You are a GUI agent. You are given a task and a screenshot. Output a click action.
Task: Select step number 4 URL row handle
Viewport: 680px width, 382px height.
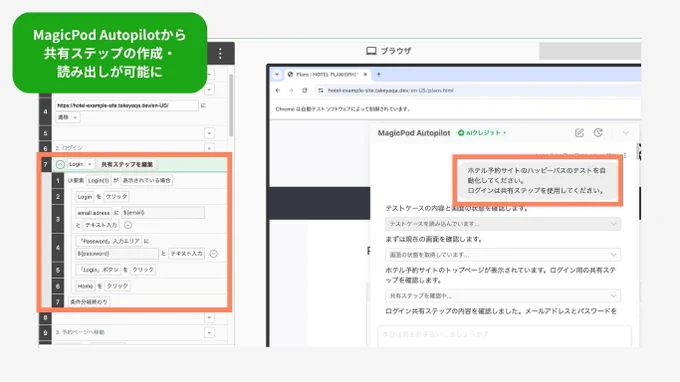point(45,111)
